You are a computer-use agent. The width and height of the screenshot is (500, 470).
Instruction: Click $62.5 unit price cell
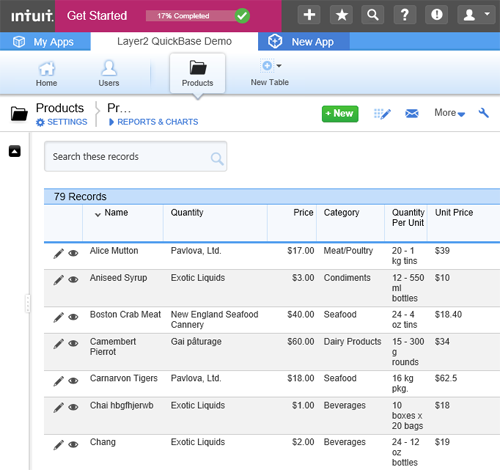click(446, 378)
